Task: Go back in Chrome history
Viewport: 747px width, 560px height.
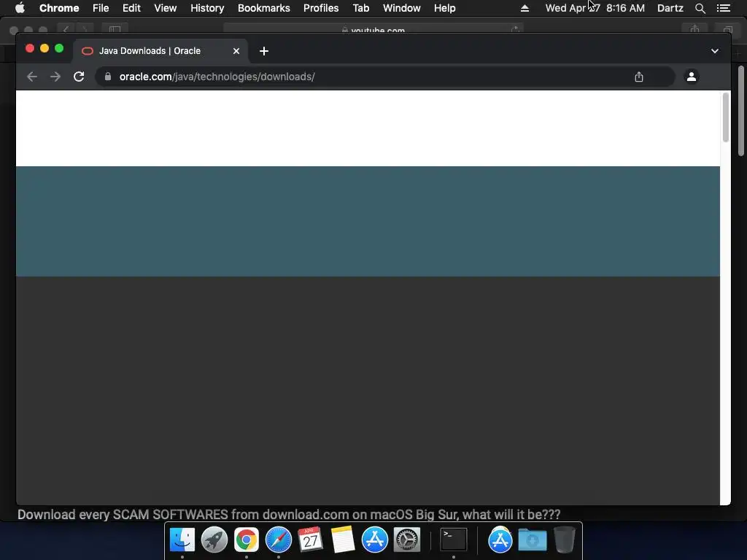Action: coord(32,77)
